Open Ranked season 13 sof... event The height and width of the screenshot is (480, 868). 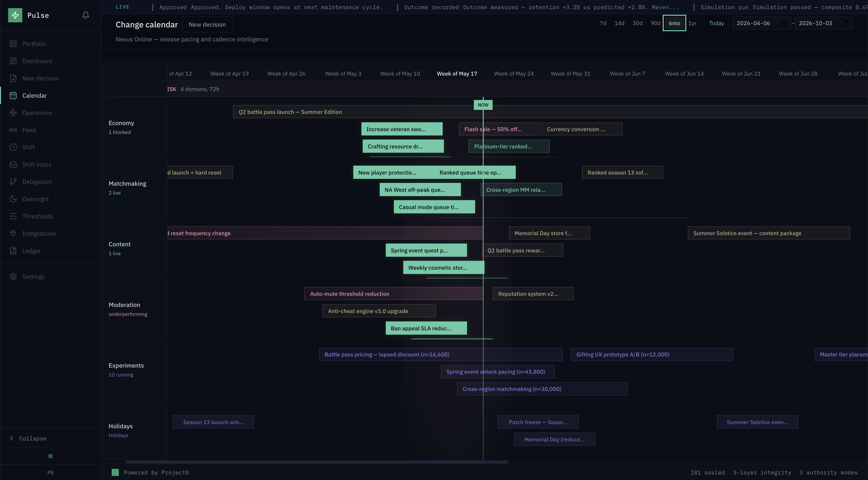click(622, 173)
